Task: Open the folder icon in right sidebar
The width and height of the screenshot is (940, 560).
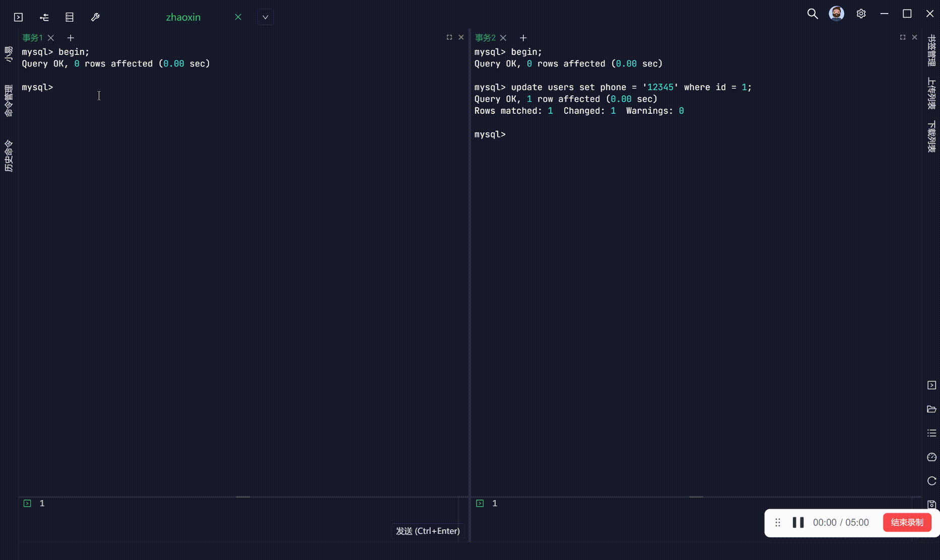Action: (x=931, y=409)
